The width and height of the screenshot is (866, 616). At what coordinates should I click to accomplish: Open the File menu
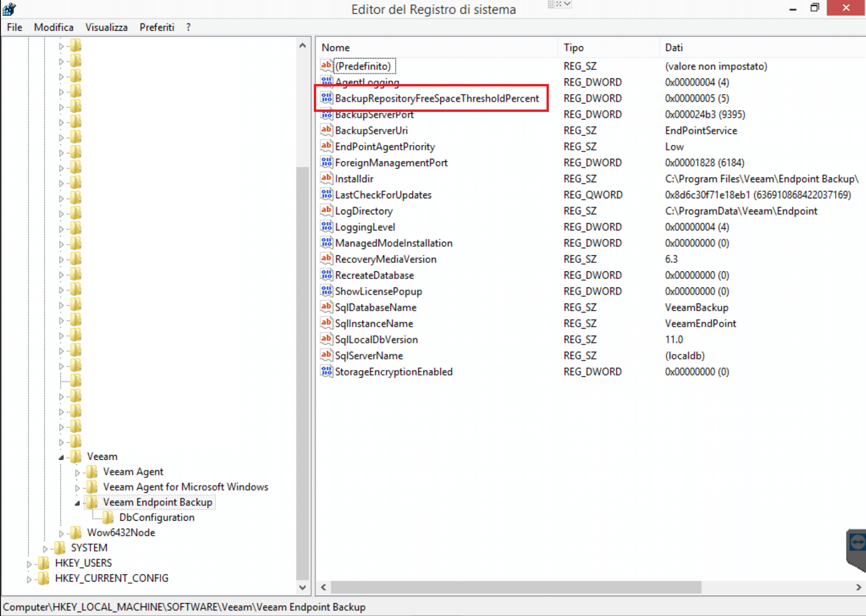15,27
